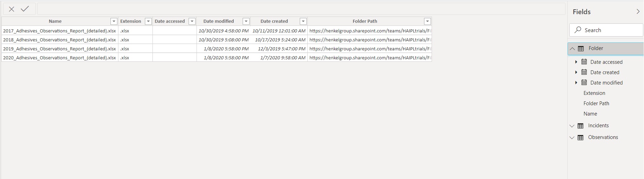Open the Extension column filter dropdown
This screenshot has height=179, width=644.
pos(148,21)
